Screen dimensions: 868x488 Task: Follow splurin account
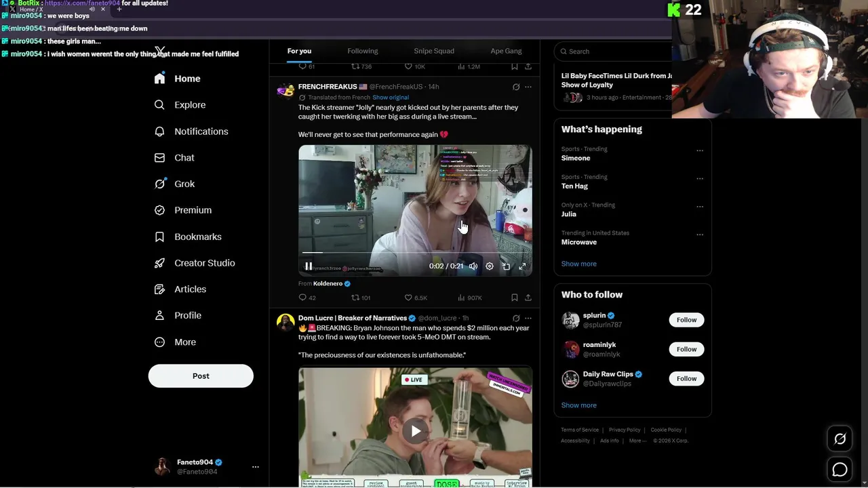click(686, 320)
